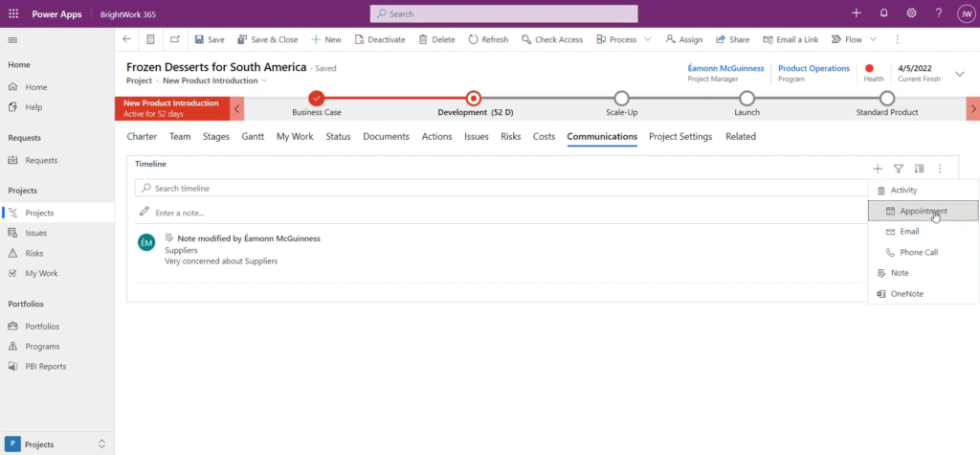This screenshot has height=455, width=980.
Task: Open record in new window icon
Action: 174,39
